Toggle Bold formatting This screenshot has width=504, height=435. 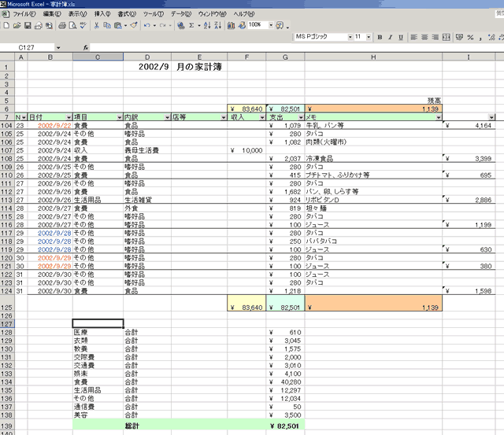pyautogui.click(x=380, y=37)
